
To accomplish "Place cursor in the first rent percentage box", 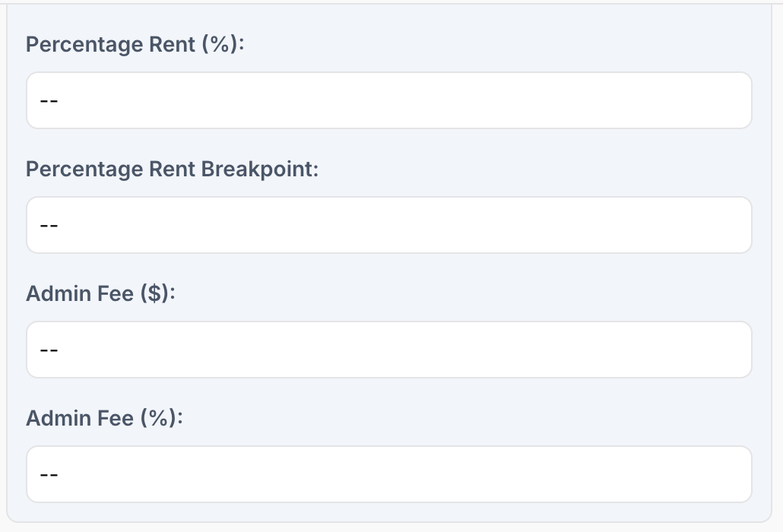I will click(x=388, y=100).
